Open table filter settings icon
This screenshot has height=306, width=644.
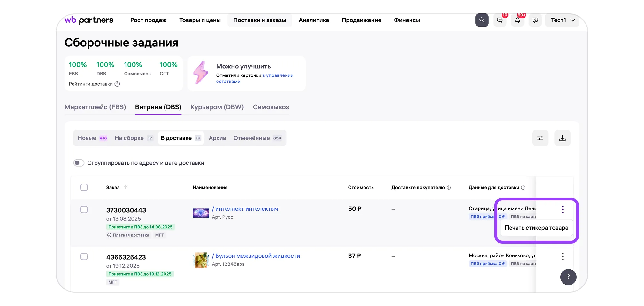click(540, 138)
